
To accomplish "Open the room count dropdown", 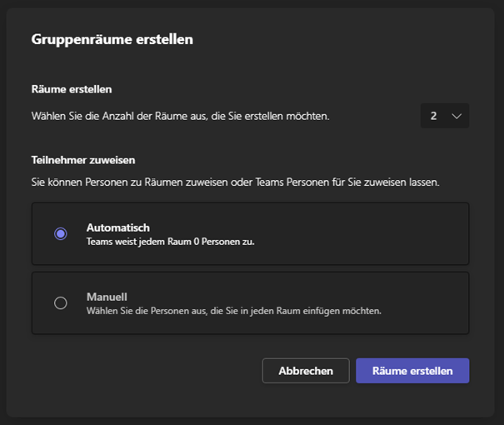I will coord(444,116).
